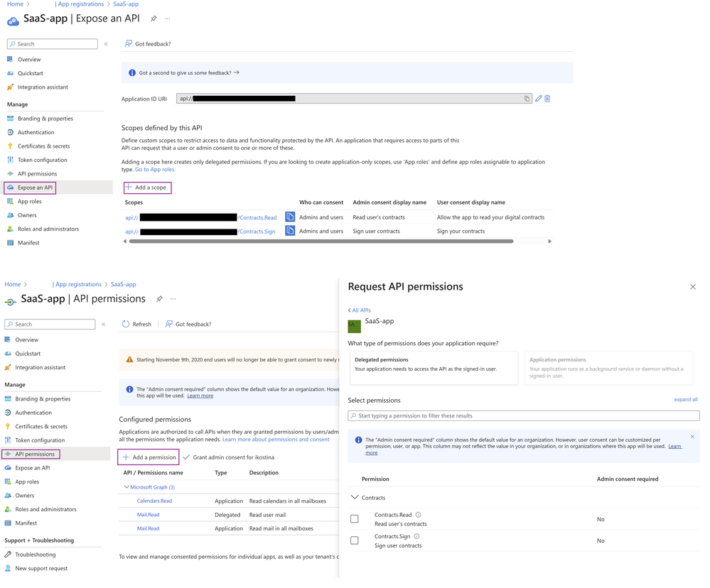This screenshot has width=710, height=588.
Task: Collapse the Microsoft Graph (3) permissions group
Action: point(127,487)
